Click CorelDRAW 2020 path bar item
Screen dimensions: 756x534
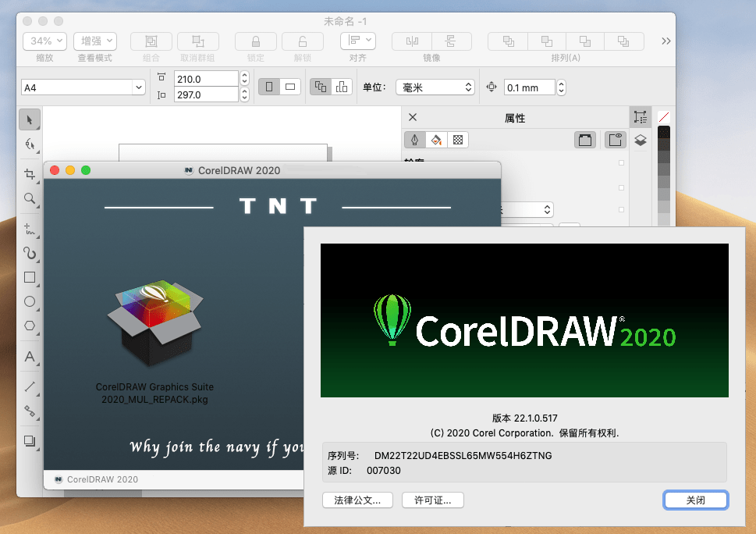[x=97, y=479]
